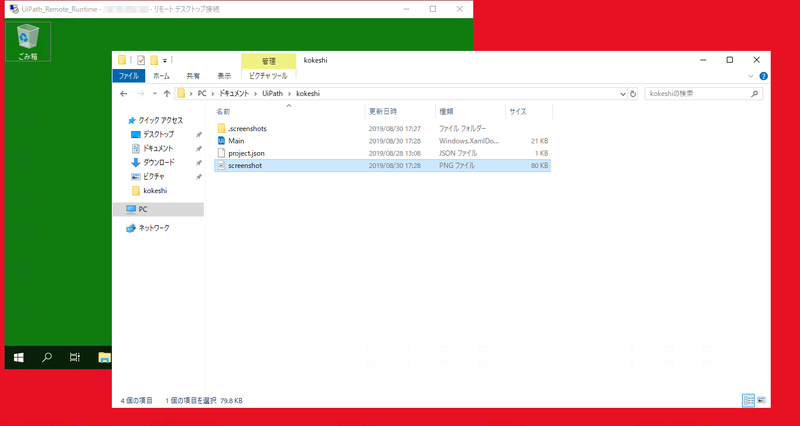
Task: Unpin デスクトップ via its pin icon
Action: [x=198, y=135]
